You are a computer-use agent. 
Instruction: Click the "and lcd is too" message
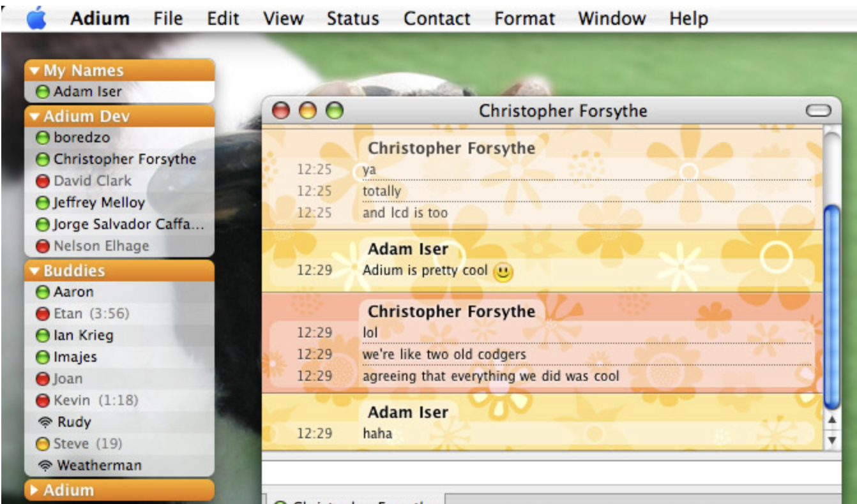coord(405,212)
